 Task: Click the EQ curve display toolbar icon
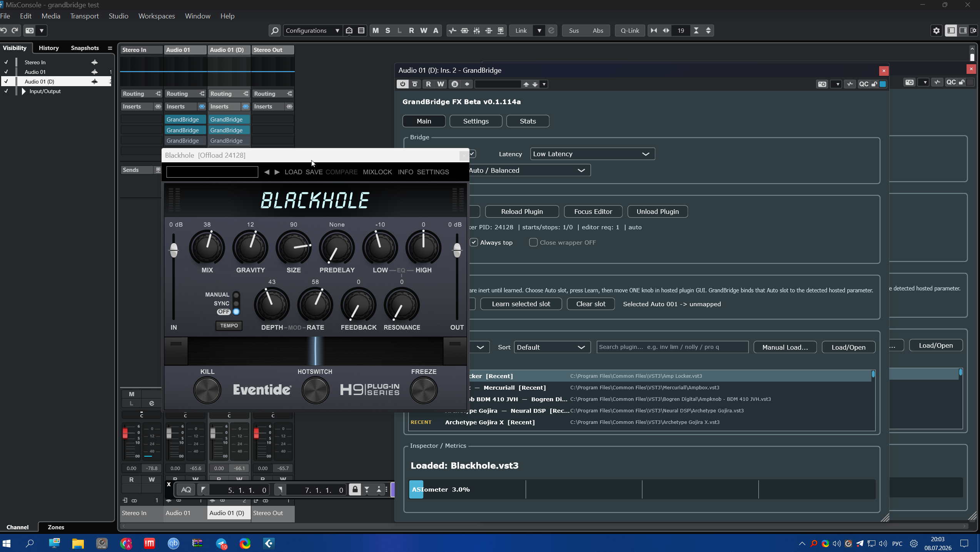tap(452, 30)
